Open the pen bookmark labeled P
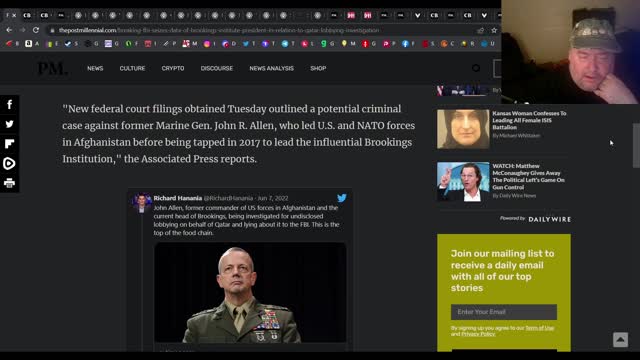This screenshot has height=360, width=640. (169, 43)
